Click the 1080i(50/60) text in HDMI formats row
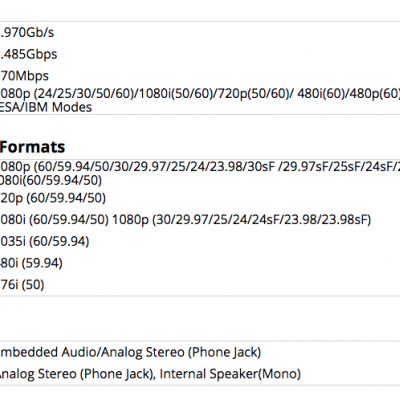 pyautogui.click(x=176, y=94)
